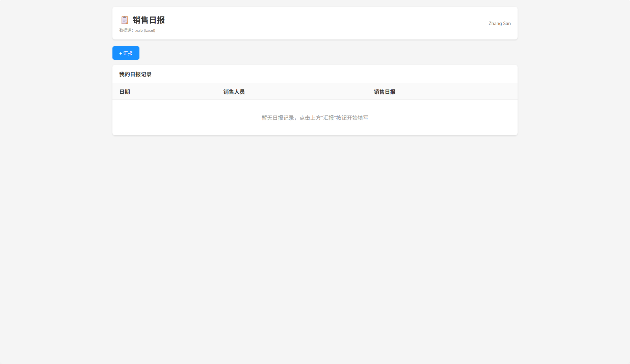The width and height of the screenshot is (630, 364).
Task: Select the 日期 column header
Action: tap(124, 91)
